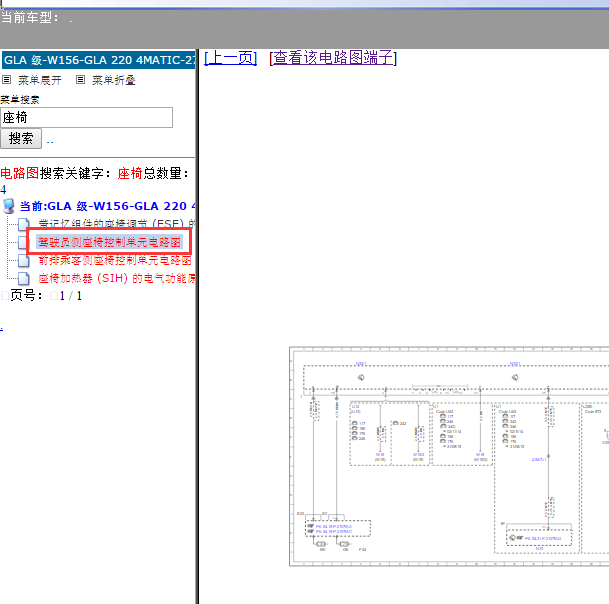Click the computer icon of the root node
The image size is (609, 604).
(x=9, y=206)
